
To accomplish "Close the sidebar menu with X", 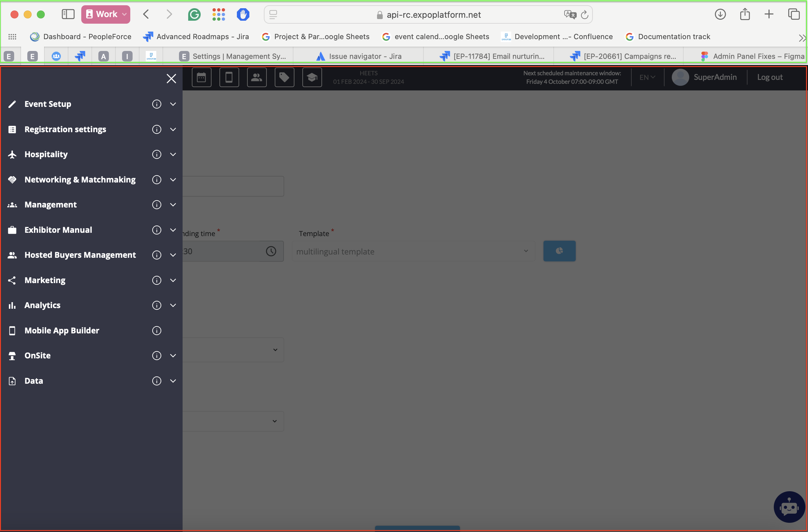I will pos(171,78).
